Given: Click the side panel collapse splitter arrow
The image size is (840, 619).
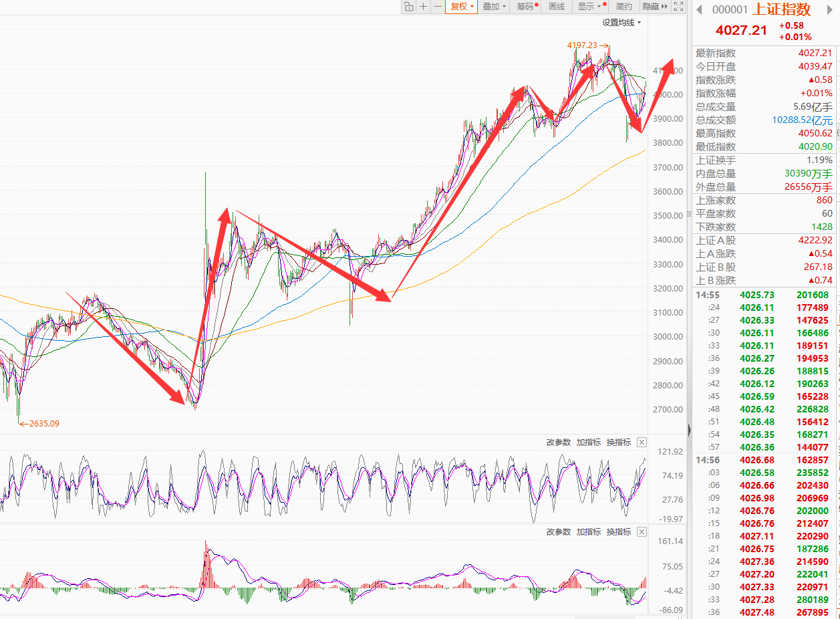Looking at the screenshot, I should pyautogui.click(x=689, y=430).
